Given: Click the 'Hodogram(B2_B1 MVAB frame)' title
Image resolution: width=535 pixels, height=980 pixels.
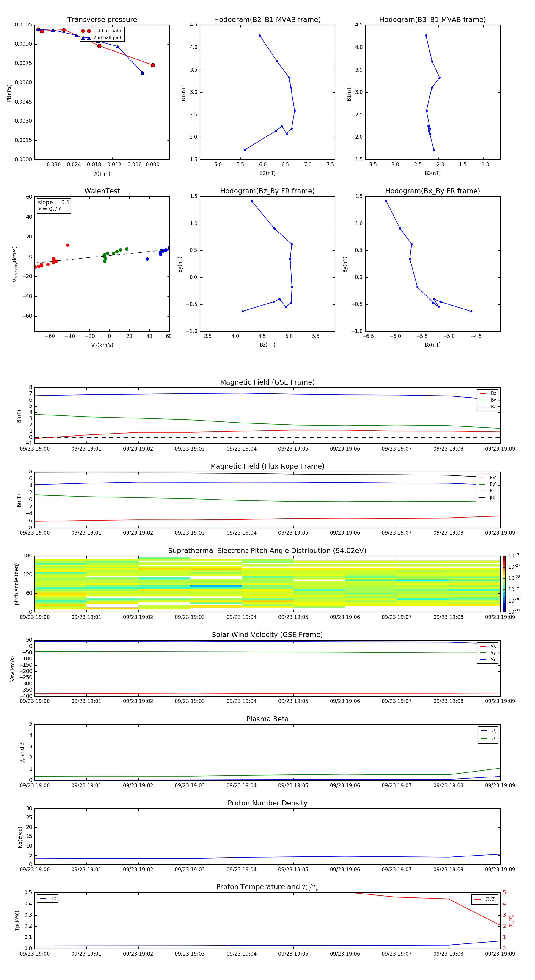Looking at the screenshot, I should 267,20.
